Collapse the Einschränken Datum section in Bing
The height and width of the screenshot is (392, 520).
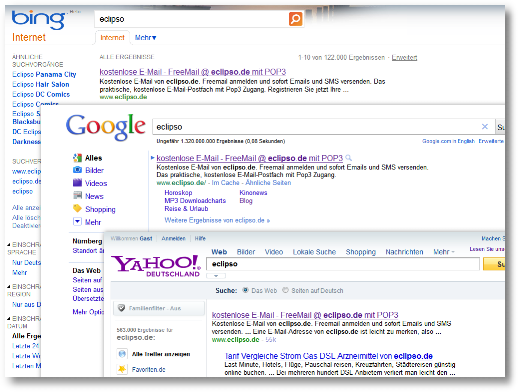pyautogui.click(x=9, y=319)
